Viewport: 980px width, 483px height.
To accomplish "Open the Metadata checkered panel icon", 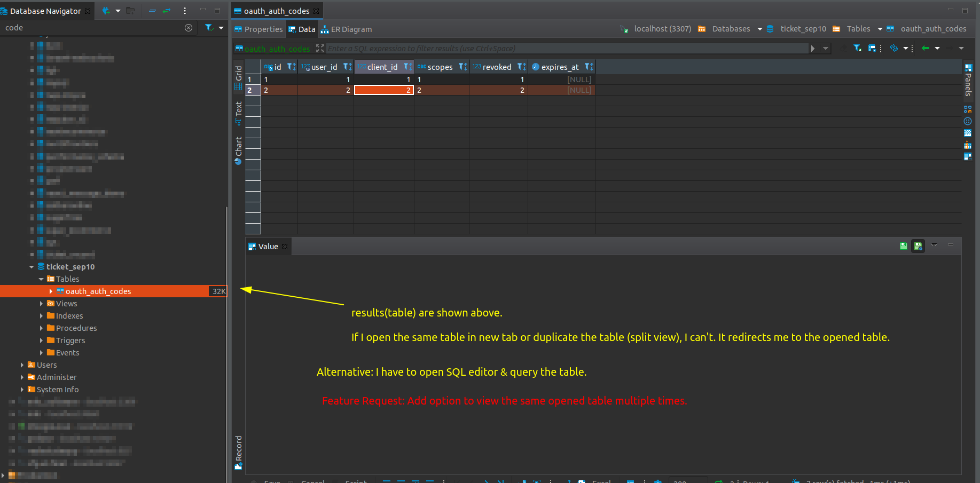I will pyautogui.click(x=968, y=133).
